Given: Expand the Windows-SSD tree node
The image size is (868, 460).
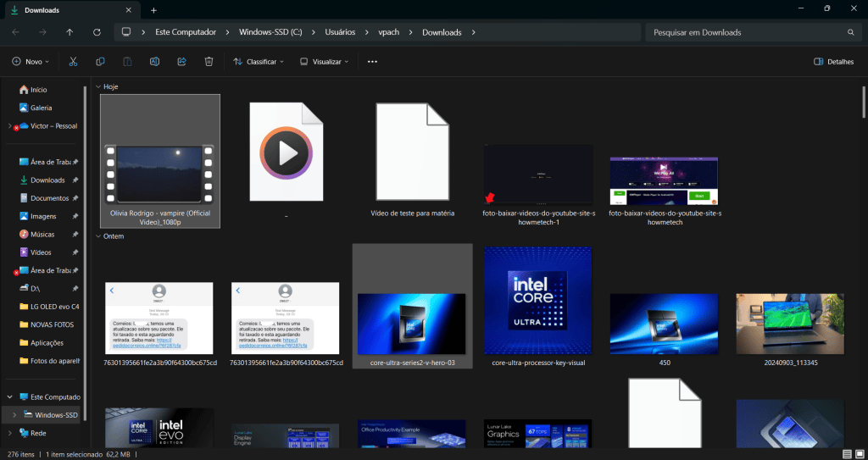Looking at the screenshot, I should point(14,415).
